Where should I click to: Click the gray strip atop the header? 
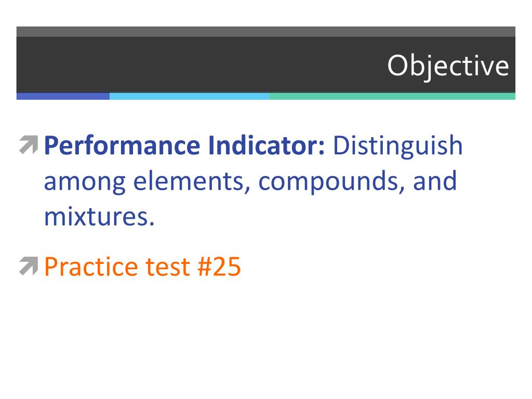265,32
